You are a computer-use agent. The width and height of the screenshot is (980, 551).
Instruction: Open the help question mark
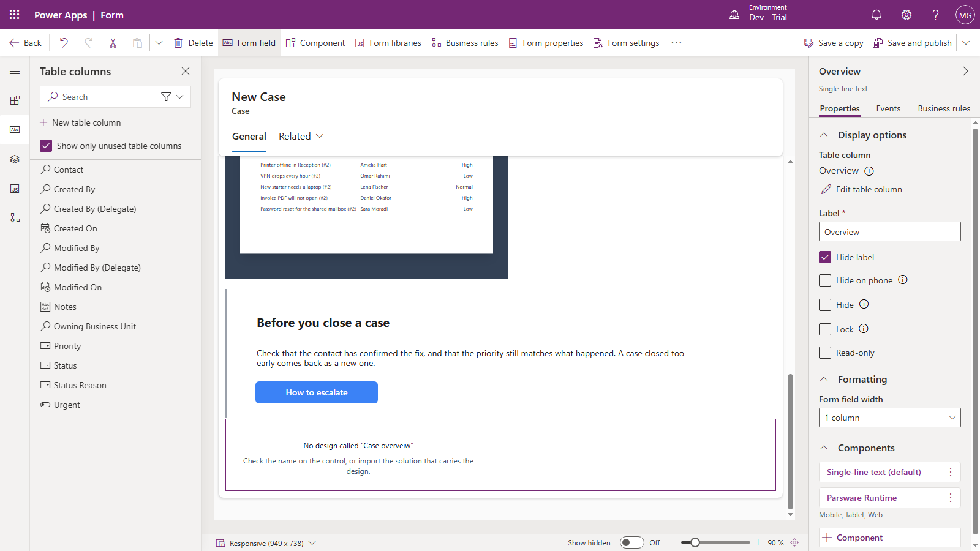click(935, 15)
